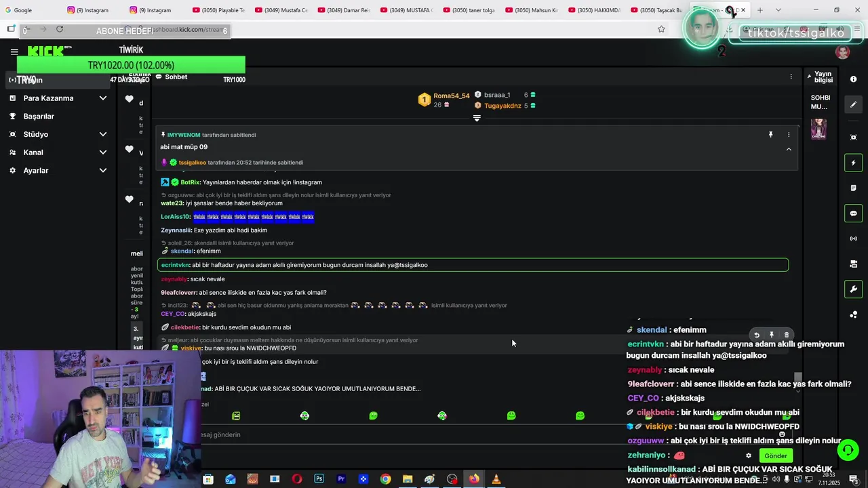Image resolution: width=868 pixels, height=488 pixels.
Task: Open File Explorer from the taskbar
Action: [408, 479]
